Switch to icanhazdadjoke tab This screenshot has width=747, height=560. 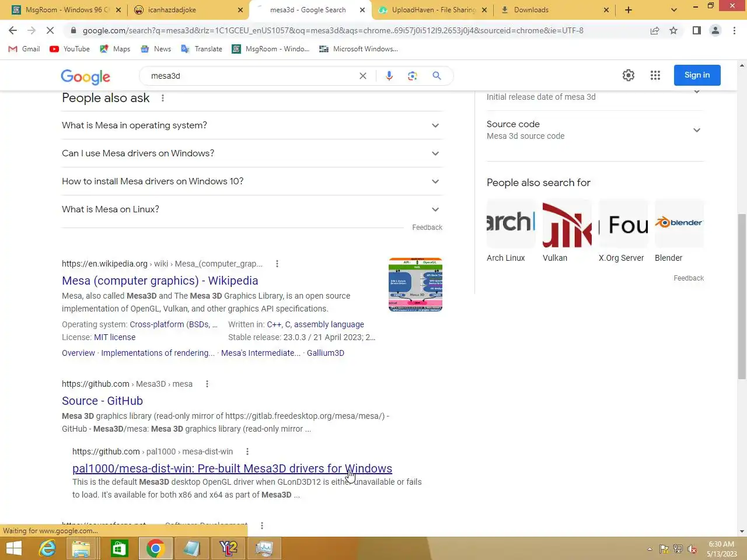click(x=188, y=10)
